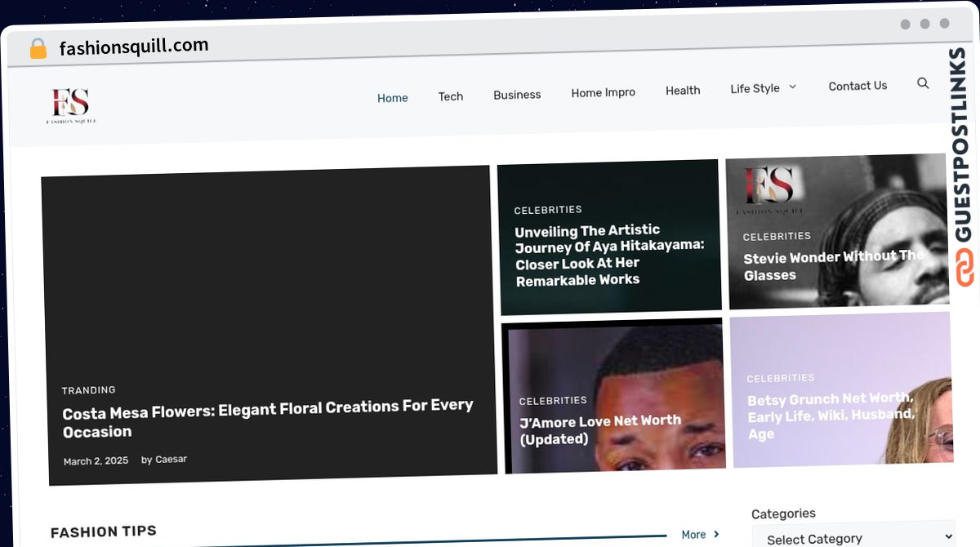The image size is (980, 547).
Task: Click the More link in Fashion Tips
Action: [693, 535]
